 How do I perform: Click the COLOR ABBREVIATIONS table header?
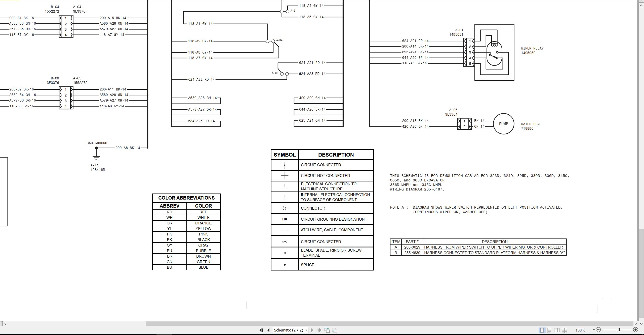(x=186, y=198)
